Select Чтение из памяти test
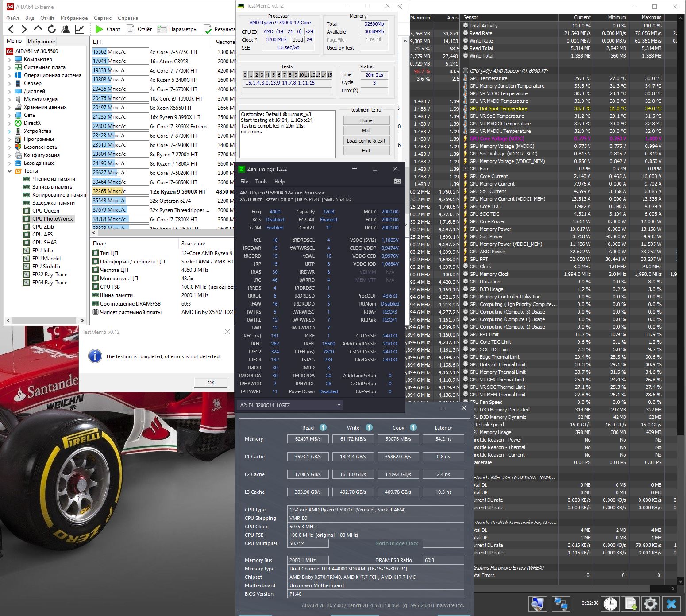This screenshot has height=616, width=686. pos(54,179)
